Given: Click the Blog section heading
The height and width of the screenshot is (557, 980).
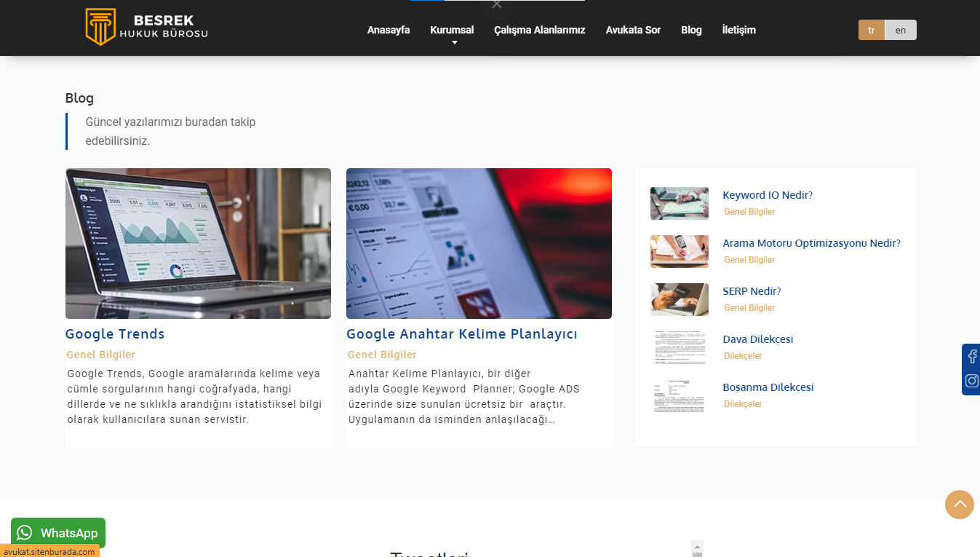Looking at the screenshot, I should click(79, 98).
